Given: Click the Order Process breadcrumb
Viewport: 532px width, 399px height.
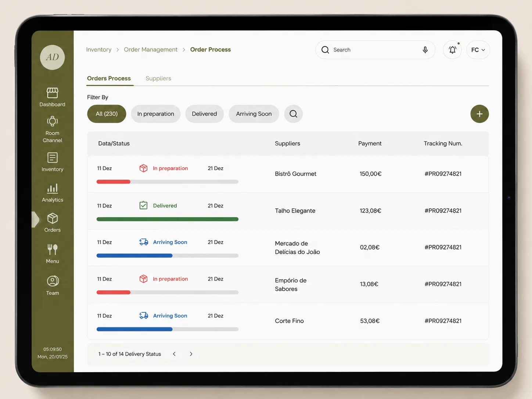Looking at the screenshot, I should point(211,50).
